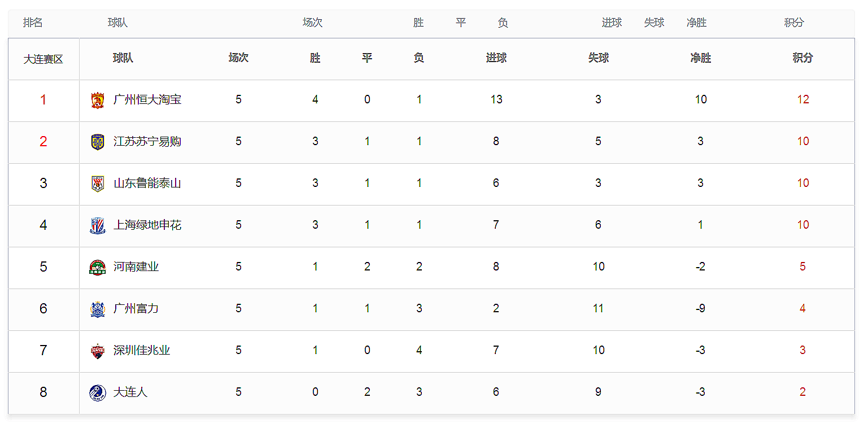Click the 河南建业 club emblem
868x428 pixels.
pyautogui.click(x=98, y=267)
